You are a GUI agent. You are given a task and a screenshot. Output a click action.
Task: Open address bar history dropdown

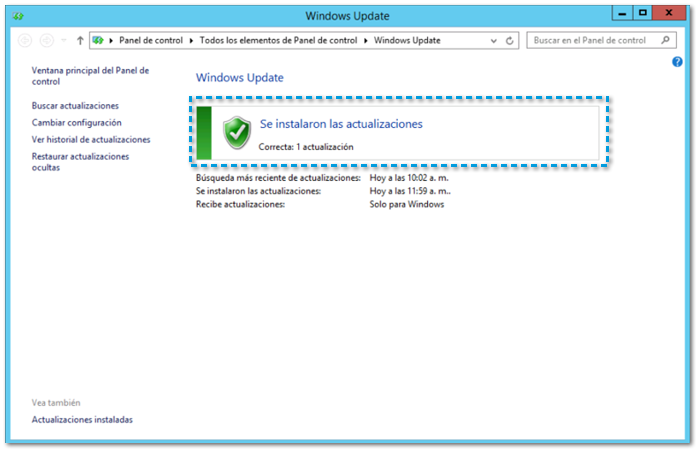tap(493, 41)
